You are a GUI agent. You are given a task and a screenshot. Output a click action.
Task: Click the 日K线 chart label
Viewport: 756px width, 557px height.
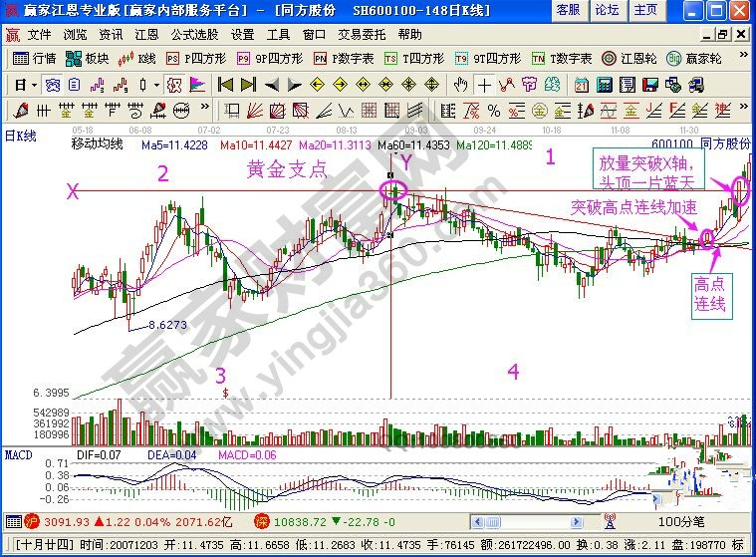pos(20,137)
